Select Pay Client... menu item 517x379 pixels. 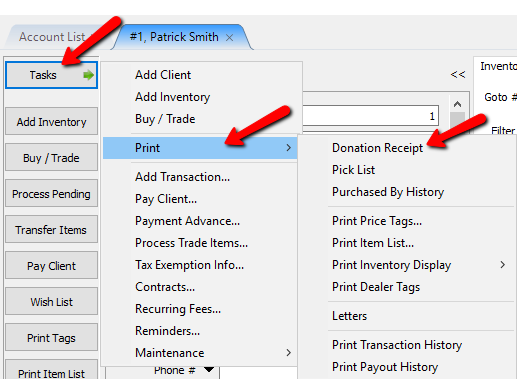[x=200, y=199]
